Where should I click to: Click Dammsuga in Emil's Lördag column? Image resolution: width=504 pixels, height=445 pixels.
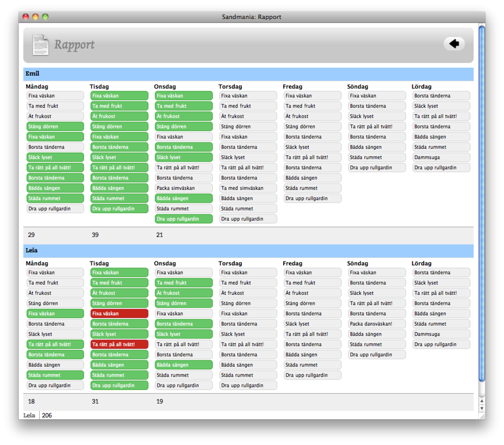point(441,157)
